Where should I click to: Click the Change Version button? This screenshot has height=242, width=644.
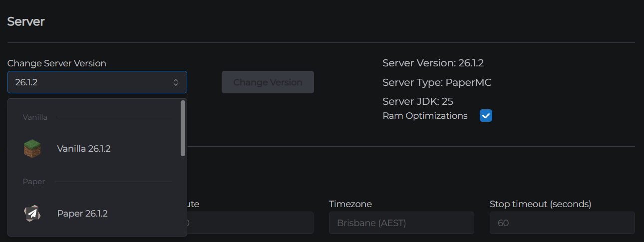tap(268, 82)
